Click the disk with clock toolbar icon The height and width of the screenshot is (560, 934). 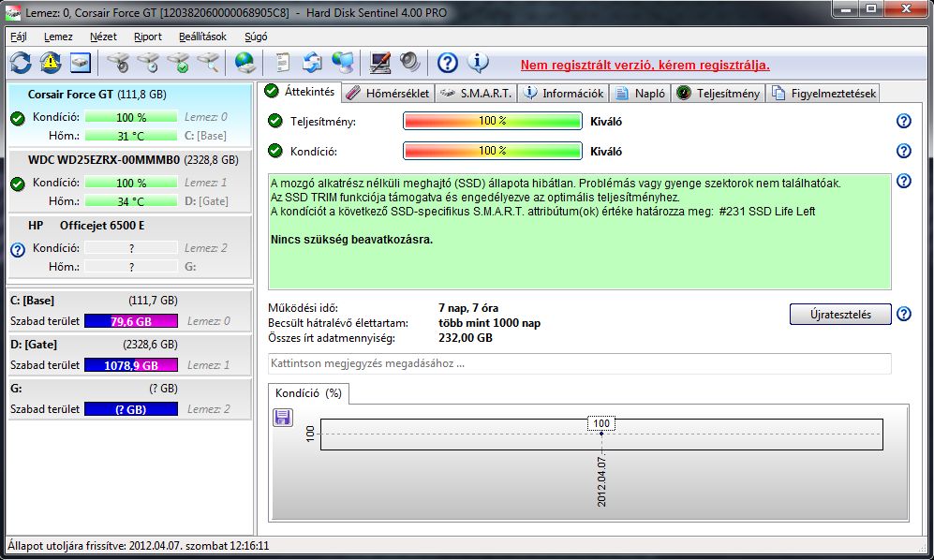(148, 62)
